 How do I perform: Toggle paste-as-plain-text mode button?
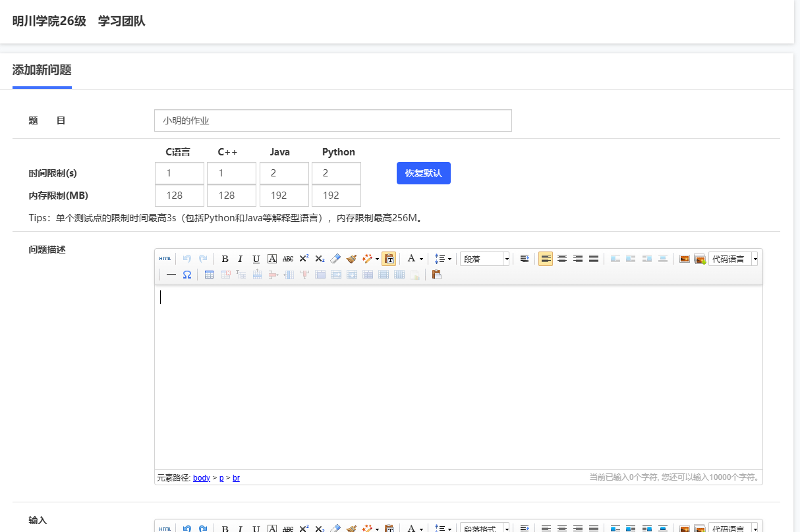pyautogui.click(x=389, y=259)
